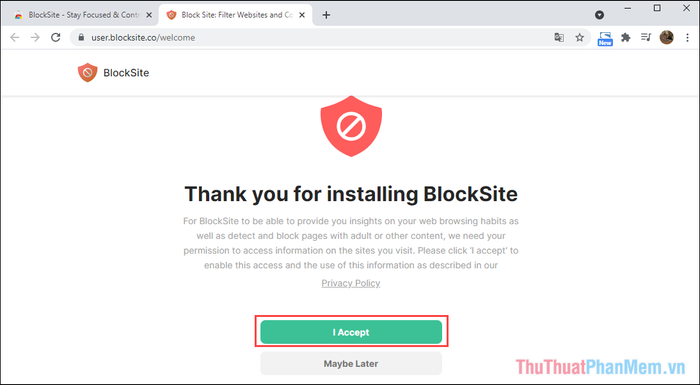Image resolution: width=700 pixels, height=385 pixels.
Task: Open the Privacy Policy link
Action: point(351,283)
